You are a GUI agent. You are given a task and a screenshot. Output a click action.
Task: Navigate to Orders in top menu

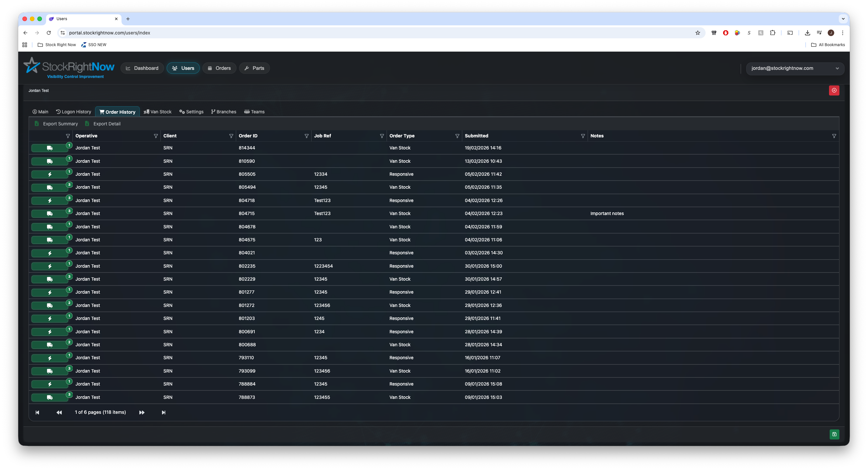point(219,69)
